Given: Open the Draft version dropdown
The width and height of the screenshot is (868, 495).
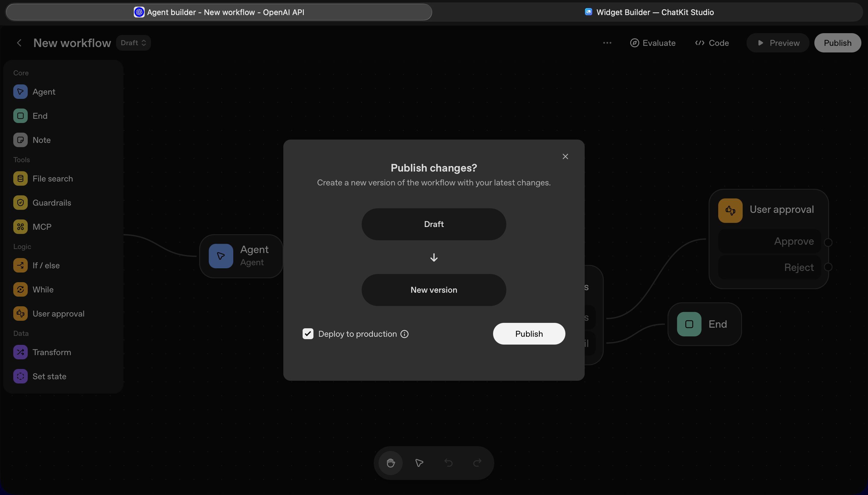Looking at the screenshot, I should (133, 43).
